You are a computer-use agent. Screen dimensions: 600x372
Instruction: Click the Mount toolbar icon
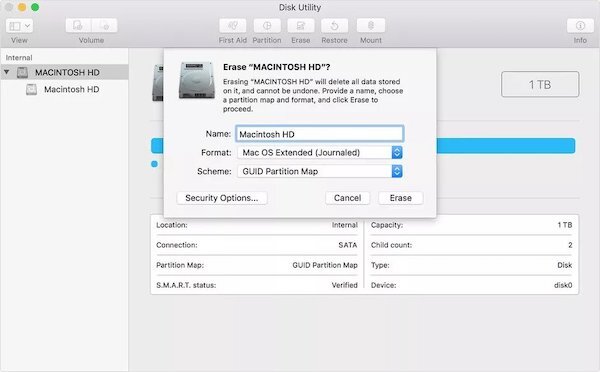coord(371,26)
